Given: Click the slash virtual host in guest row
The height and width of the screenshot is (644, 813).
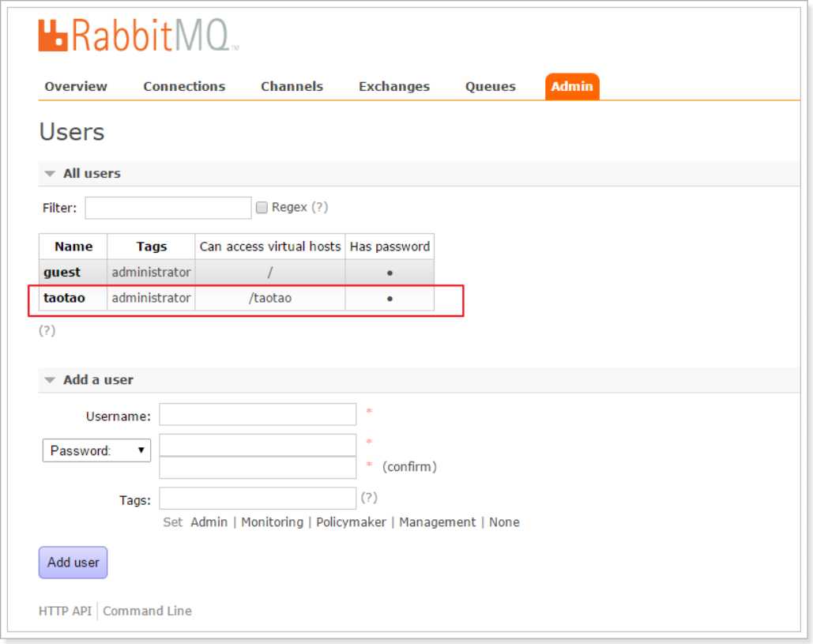Looking at the screenshot, I should coord(269,273).
